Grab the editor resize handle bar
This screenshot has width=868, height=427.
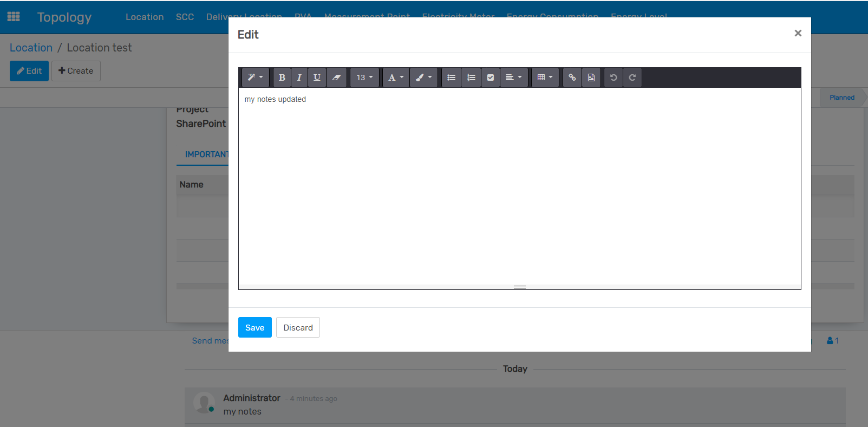(x=520, y=287)
